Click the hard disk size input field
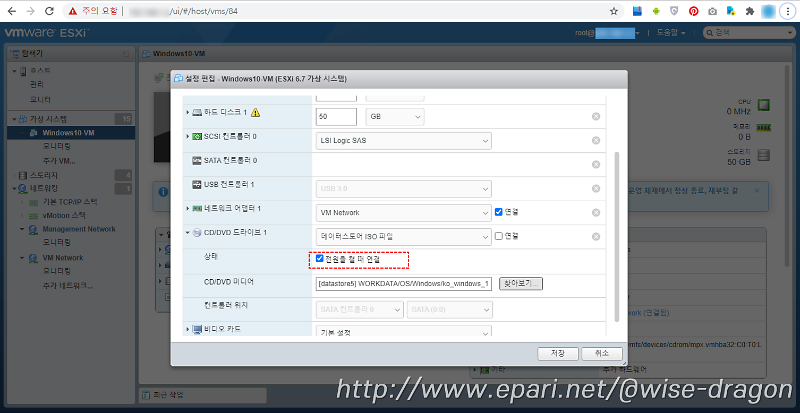800x413 pixels. click(336, 116)
